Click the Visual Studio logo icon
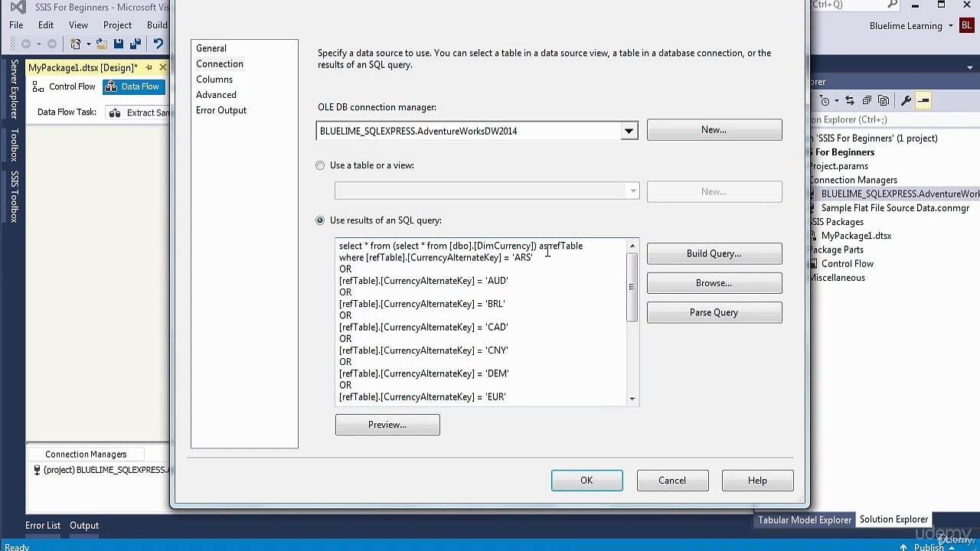The width and height of the screenshot is (980, 551). point(17,7)
